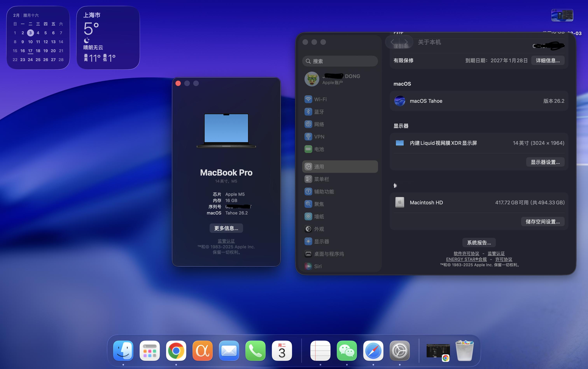Open 电池 battery settings
The image size is (588, 369).
[x=319, y=149]
